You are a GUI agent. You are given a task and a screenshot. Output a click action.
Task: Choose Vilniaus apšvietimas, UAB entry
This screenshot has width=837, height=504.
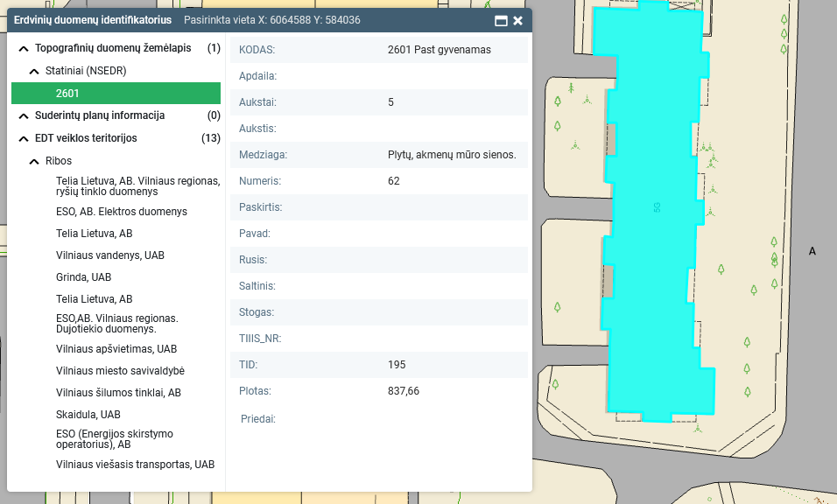[x=116, y=349]
